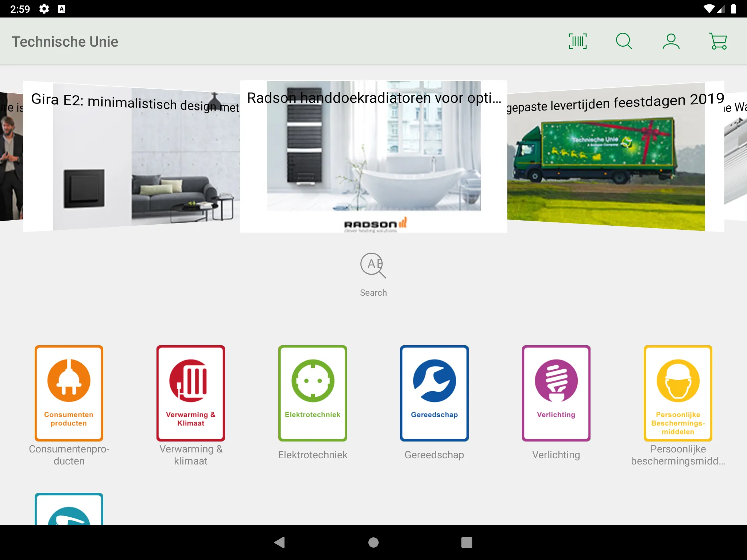This screenshot has height=560, width=747.
Task: Show the far-right partially visible banner
Action: 736,157
